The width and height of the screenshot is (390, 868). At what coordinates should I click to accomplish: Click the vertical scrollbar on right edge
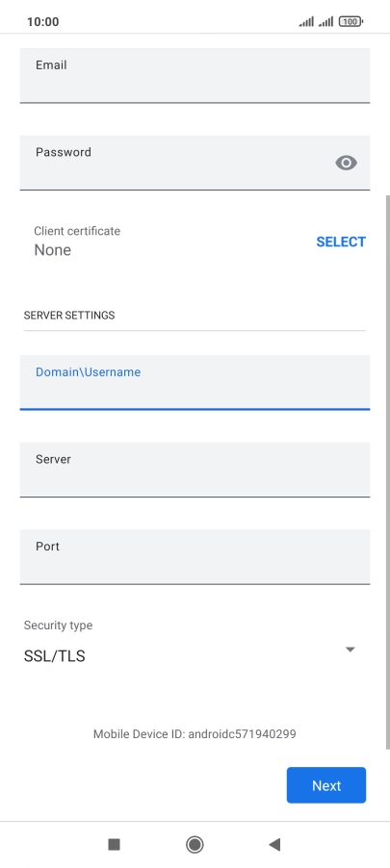[x=388, y=472]
